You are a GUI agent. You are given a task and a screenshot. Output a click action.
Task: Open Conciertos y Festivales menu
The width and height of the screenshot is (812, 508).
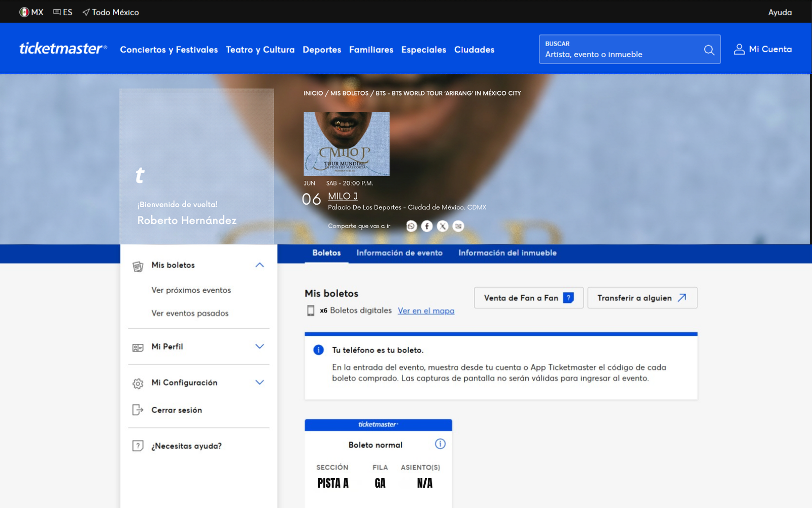point(169,50)
